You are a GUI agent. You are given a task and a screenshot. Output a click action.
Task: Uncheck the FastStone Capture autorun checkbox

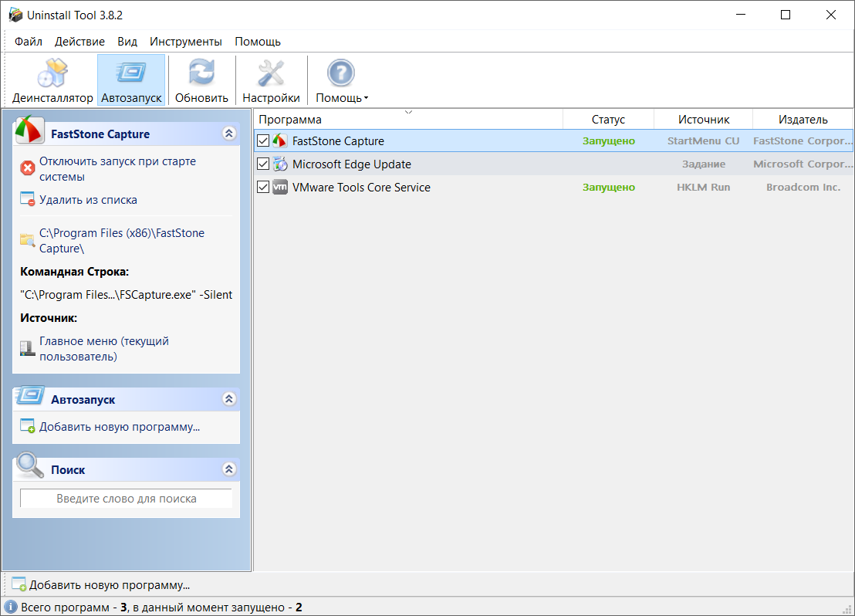tap(263, 140)
